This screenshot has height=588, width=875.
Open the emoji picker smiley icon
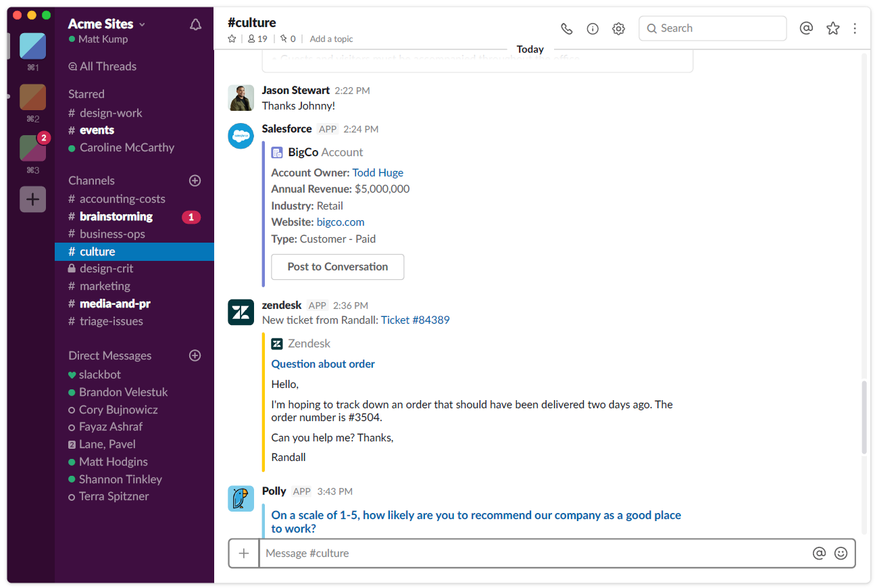click(841, 554)
